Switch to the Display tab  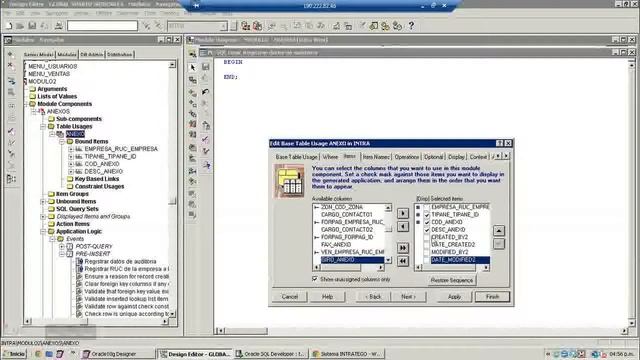[x=456, y=157]
